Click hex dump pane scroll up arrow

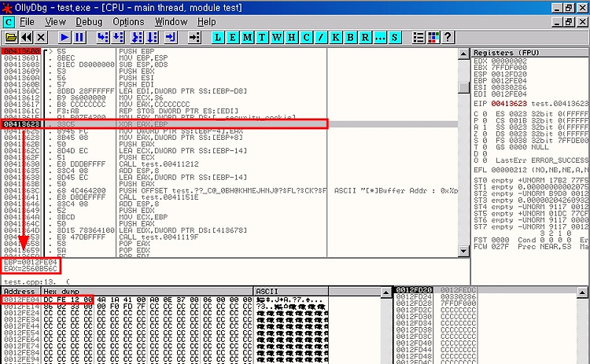[x=386, y=292]
